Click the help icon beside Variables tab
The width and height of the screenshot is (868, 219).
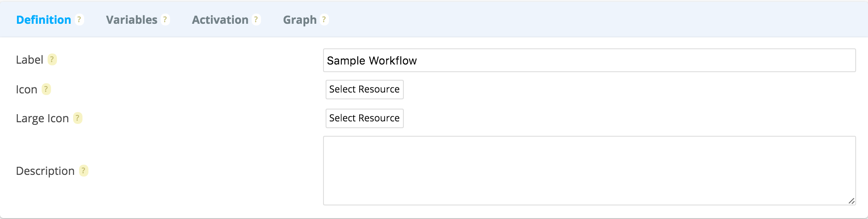[x=165, y=20]
